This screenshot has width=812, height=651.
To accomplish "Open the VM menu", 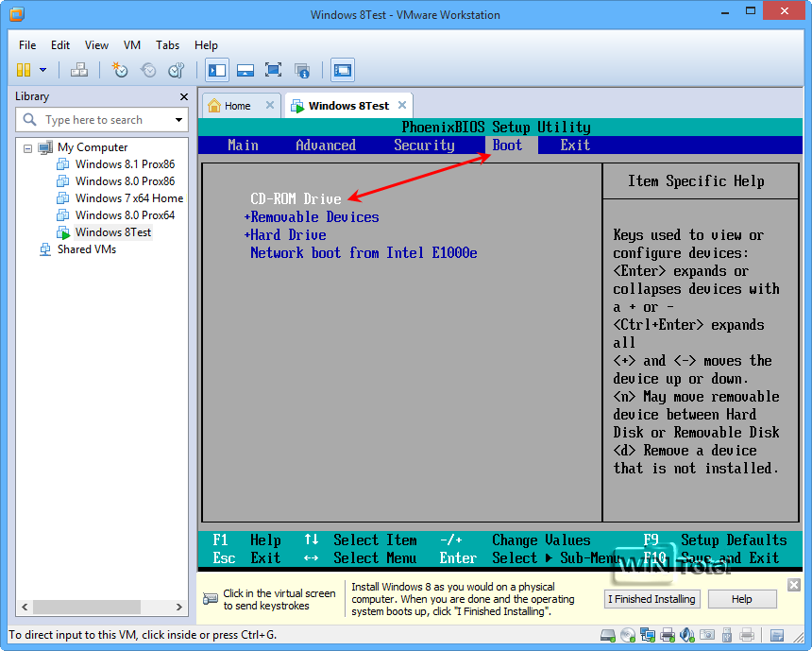I will [132, 45].
